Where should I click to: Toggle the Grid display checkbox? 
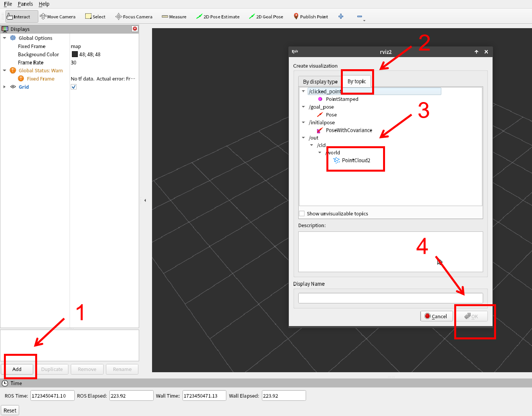point(73,87)
